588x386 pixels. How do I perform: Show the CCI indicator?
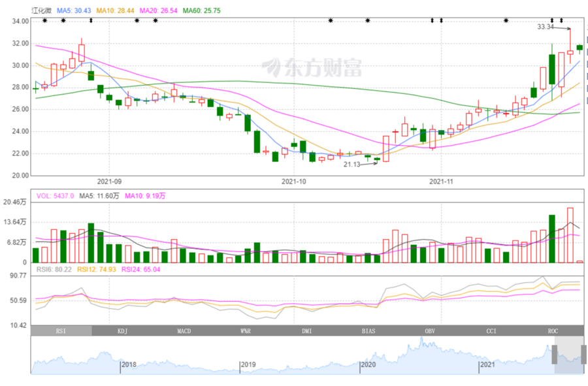pos(491,330)
